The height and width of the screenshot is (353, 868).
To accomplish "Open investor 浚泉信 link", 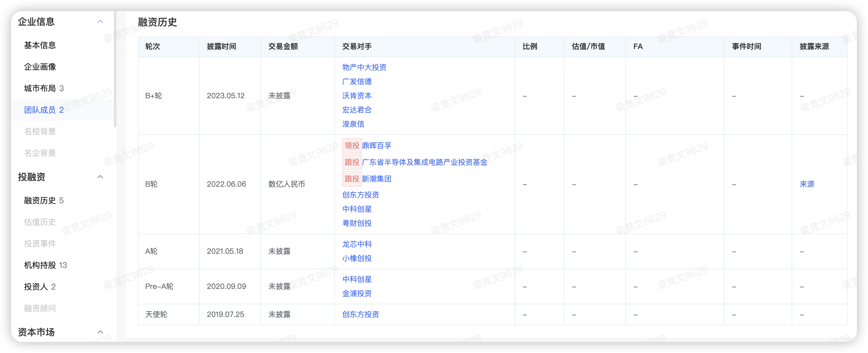I will coord(353,124).
